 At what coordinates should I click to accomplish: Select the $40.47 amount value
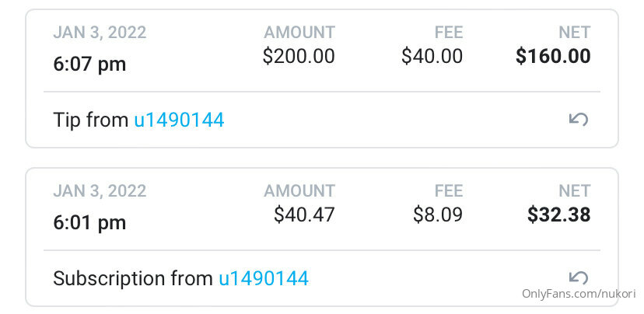pyautogui.click(x=304, y=215)
